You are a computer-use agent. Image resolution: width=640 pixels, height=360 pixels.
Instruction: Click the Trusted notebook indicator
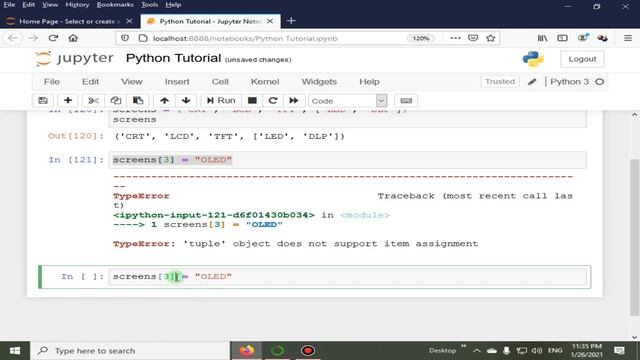pyautogui.click(x=500, y=82)
